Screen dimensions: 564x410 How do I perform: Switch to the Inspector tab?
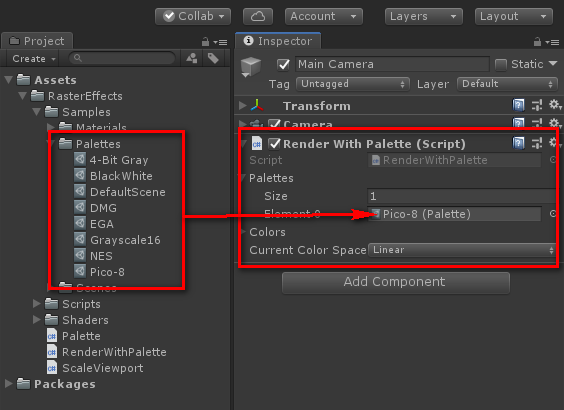[278, 41]
